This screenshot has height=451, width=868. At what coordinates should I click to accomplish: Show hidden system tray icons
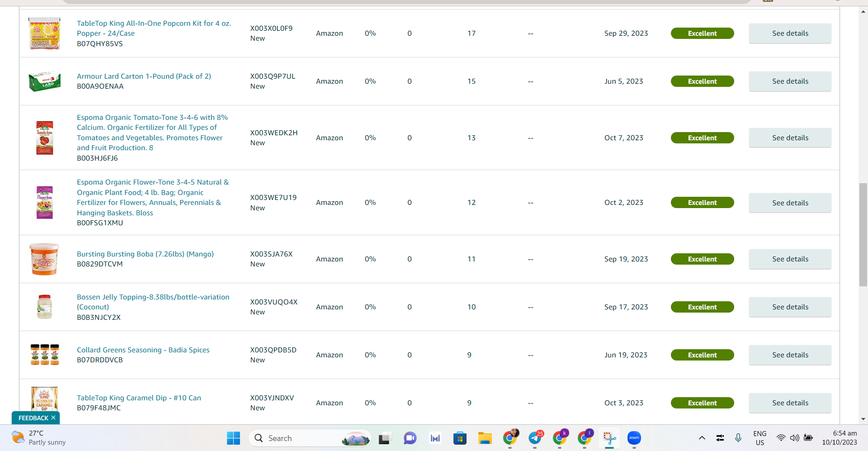[702, 438]
